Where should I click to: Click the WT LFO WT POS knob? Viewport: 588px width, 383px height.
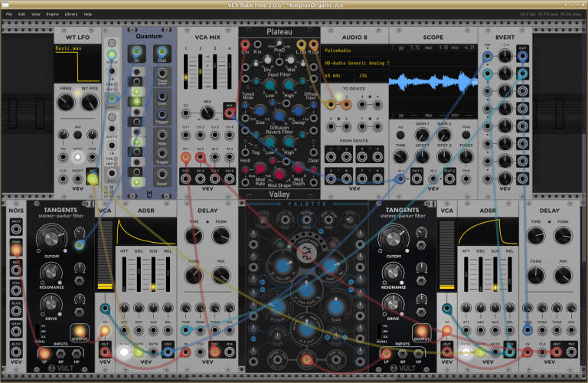pos(90,102)
